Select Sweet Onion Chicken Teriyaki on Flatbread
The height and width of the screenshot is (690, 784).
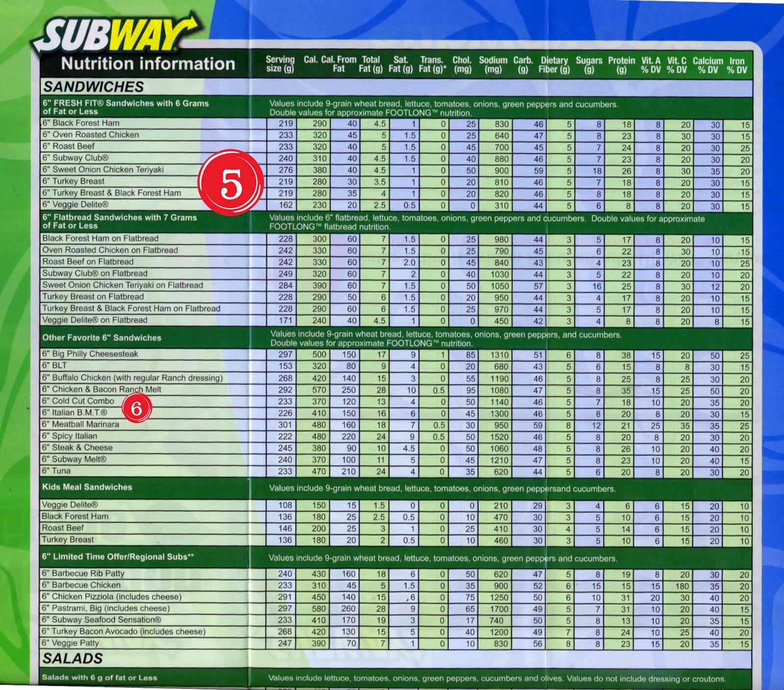122,285
